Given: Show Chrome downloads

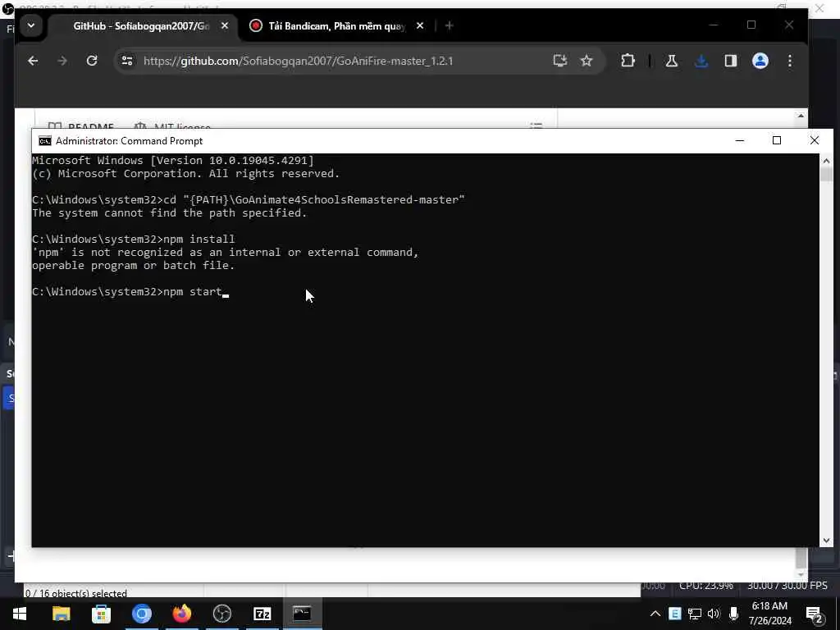Looking at the screenshot, I should [x=701, y=61].
